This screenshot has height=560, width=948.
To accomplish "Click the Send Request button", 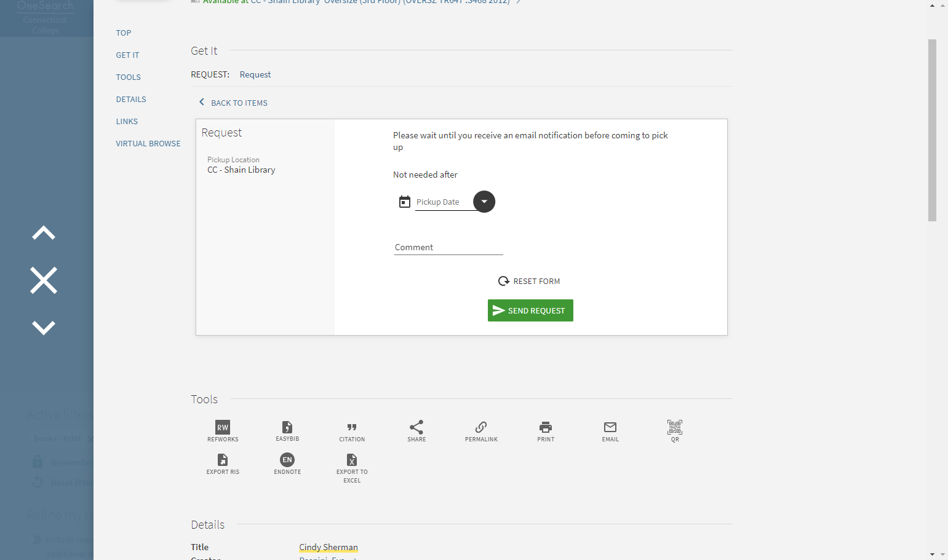I will [530, 310].
